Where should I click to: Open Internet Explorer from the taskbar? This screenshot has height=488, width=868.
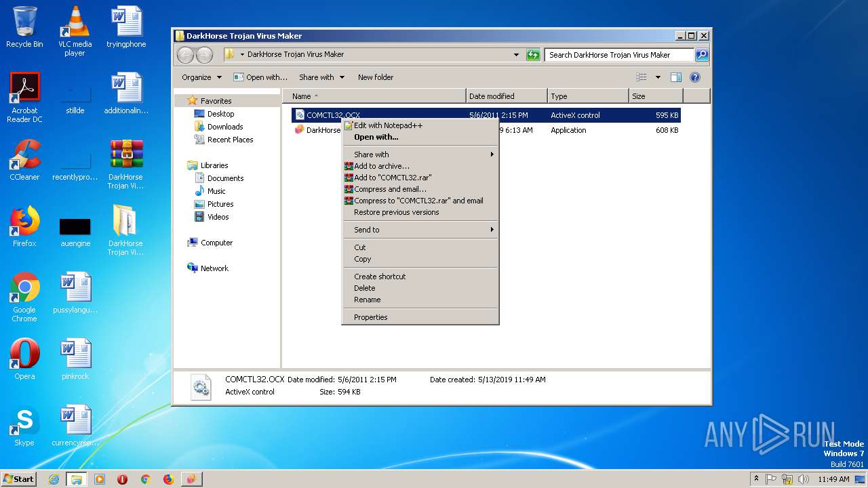coord(54,479)
